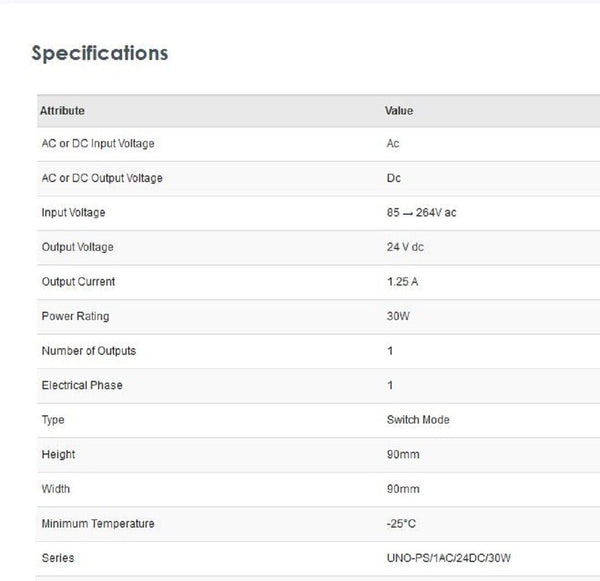Select the Number of Outputs label
Image resolution: width=600 pixels, height=581 pixels.
(89, 351)
